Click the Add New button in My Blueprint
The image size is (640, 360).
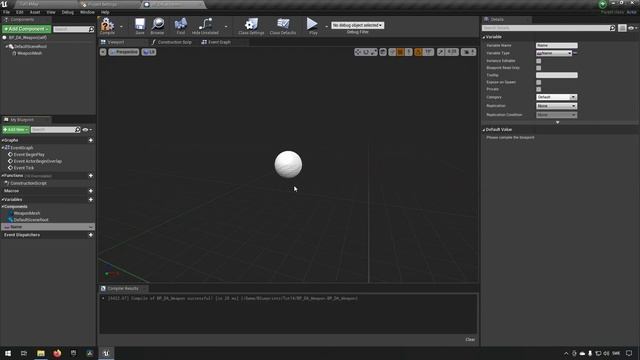click(x=16, y=129)
